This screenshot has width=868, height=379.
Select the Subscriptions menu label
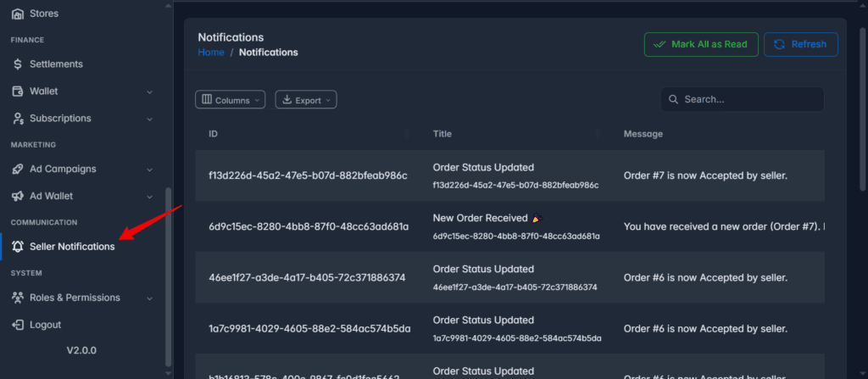(60, 119)
